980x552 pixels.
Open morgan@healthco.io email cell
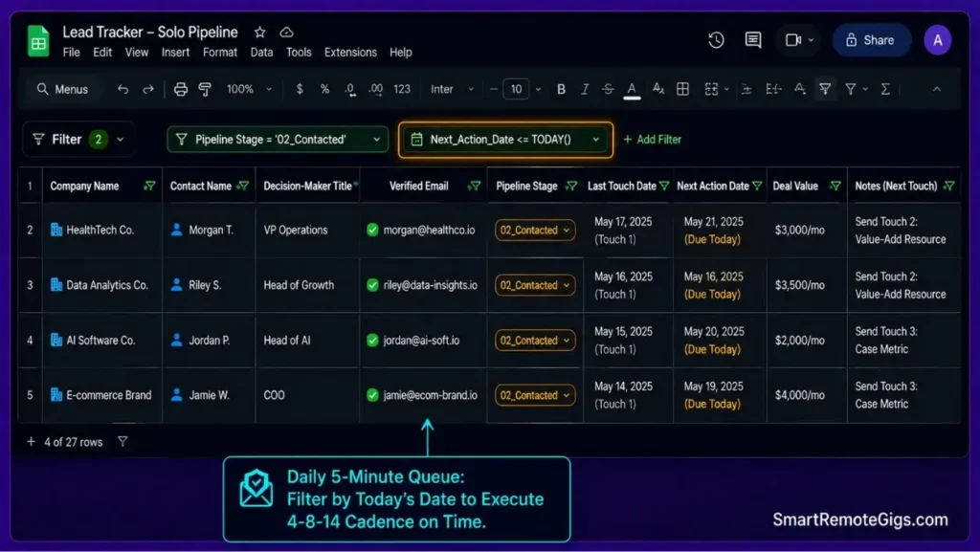[423, 231]
